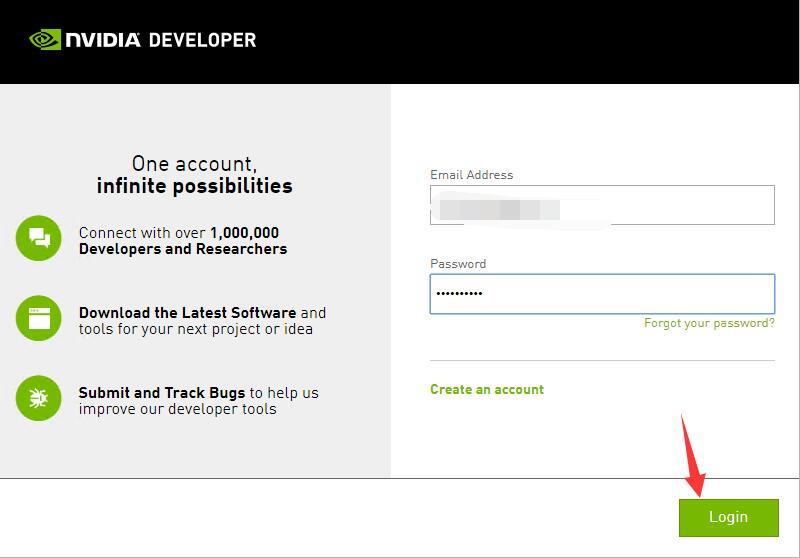Screen dimensions: 800x558
Task: Click the green bug icon
Action: [x=39, y=399]
